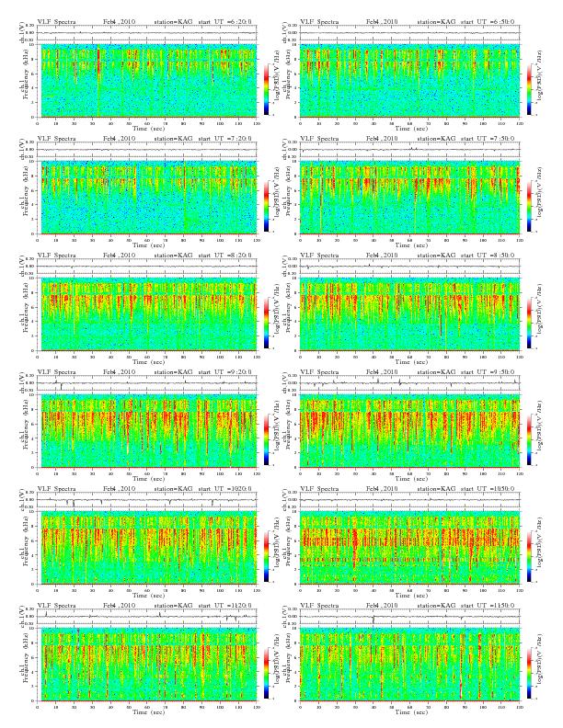This screenshot has width=563, height=728.
Task: Select 'Time (sec)' axis label below 8:50:0 plot
Action: tap(411, 361)
